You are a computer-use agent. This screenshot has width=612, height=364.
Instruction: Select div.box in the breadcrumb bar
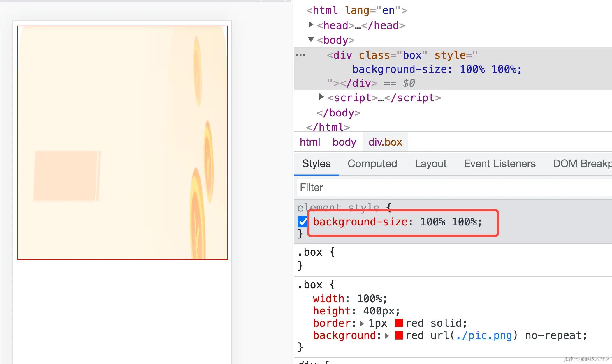(385, 142)
